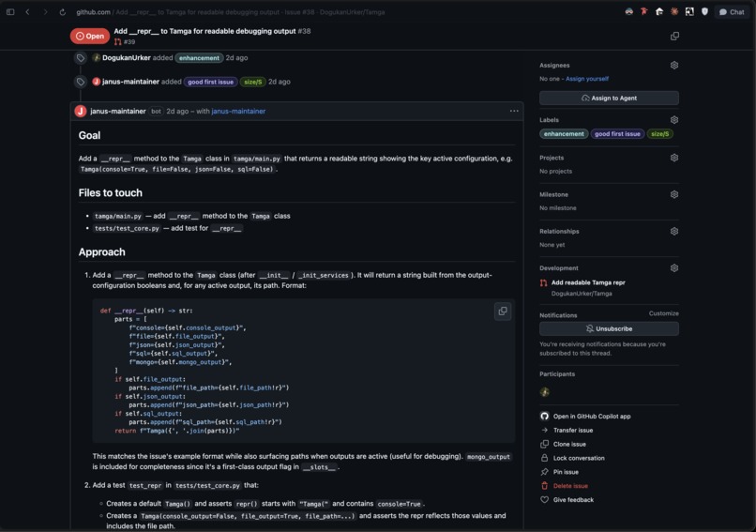Click the Unsubscribe button
The image size is (756, 532).
click(609, 329)
